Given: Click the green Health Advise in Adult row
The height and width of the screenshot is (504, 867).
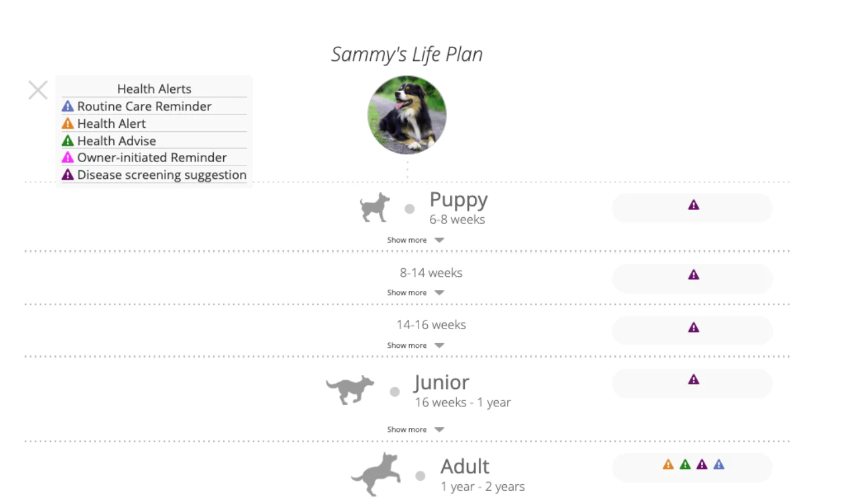Looking at the screenshot, I should pos(685,465).
